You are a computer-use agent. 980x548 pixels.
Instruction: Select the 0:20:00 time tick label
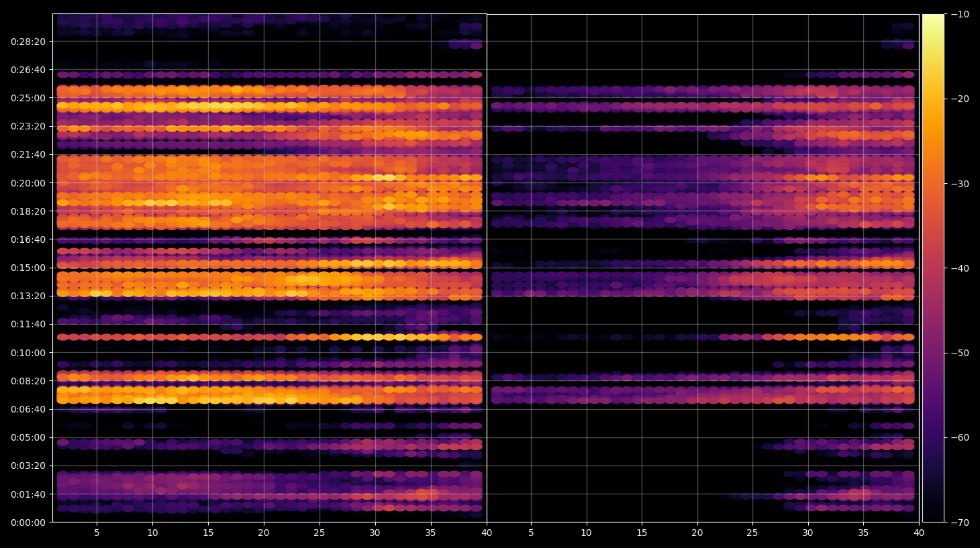pos(28,183)
